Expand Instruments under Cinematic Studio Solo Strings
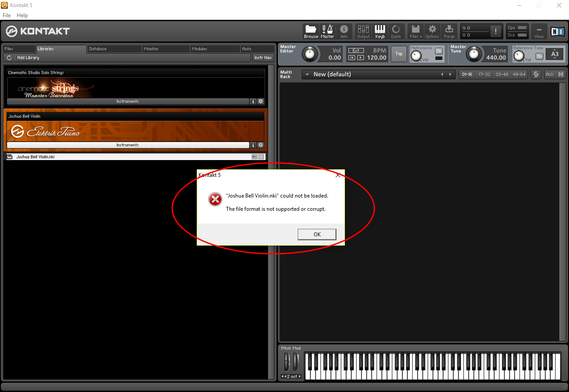Viewport: 569px width, 392px height. [127, 101]
